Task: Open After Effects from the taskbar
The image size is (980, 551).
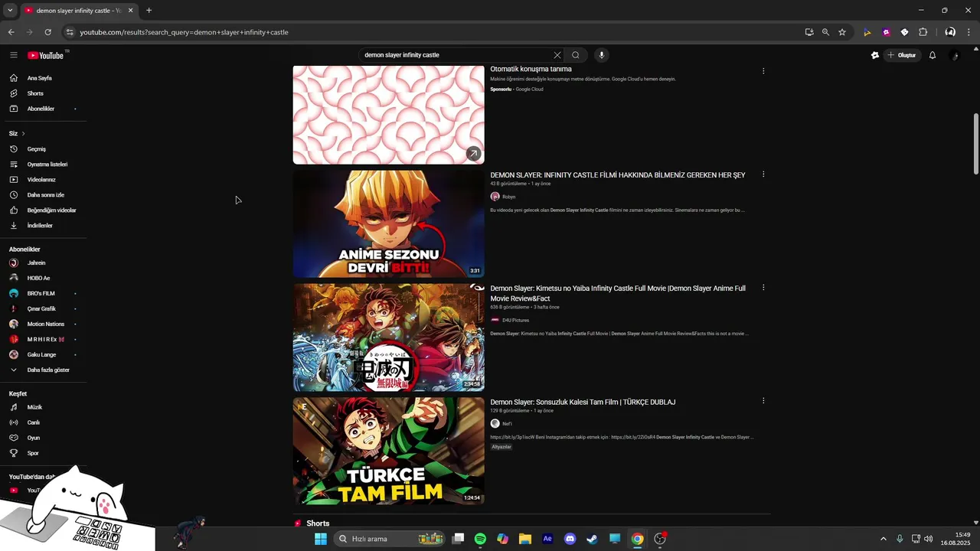Action: tap(547, 539)
